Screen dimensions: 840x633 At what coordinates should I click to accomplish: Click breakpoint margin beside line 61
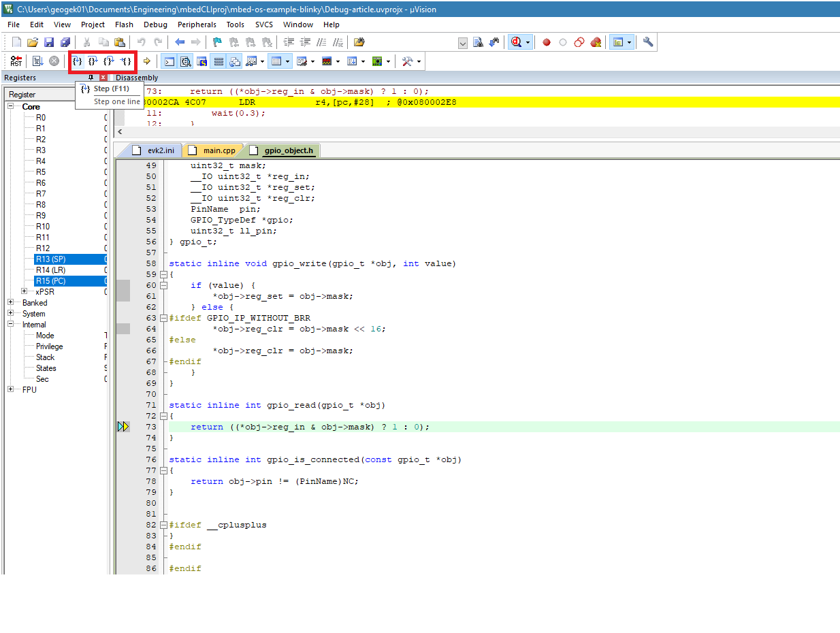click(x=123, y=296)
